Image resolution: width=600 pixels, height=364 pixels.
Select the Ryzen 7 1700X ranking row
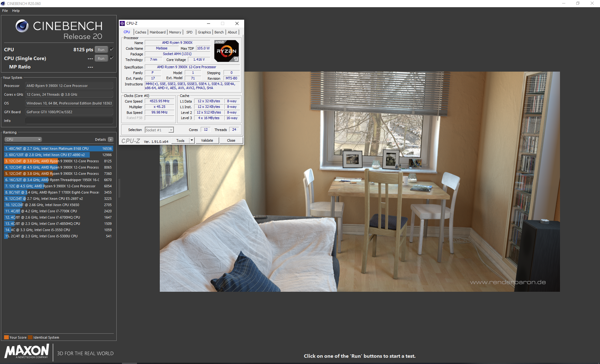coord(58,192)
